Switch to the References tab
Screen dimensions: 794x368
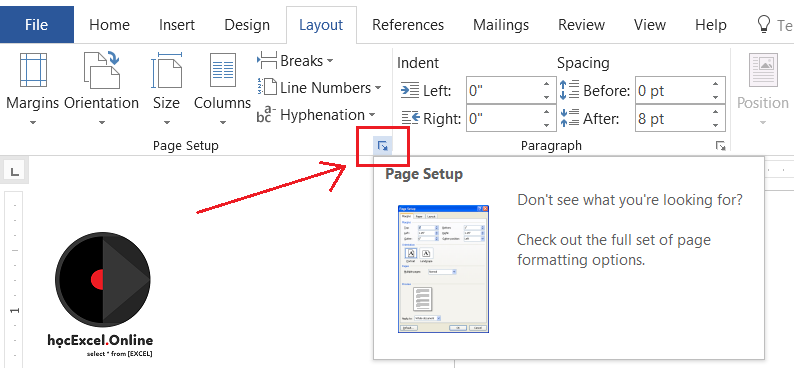(408, 25)
